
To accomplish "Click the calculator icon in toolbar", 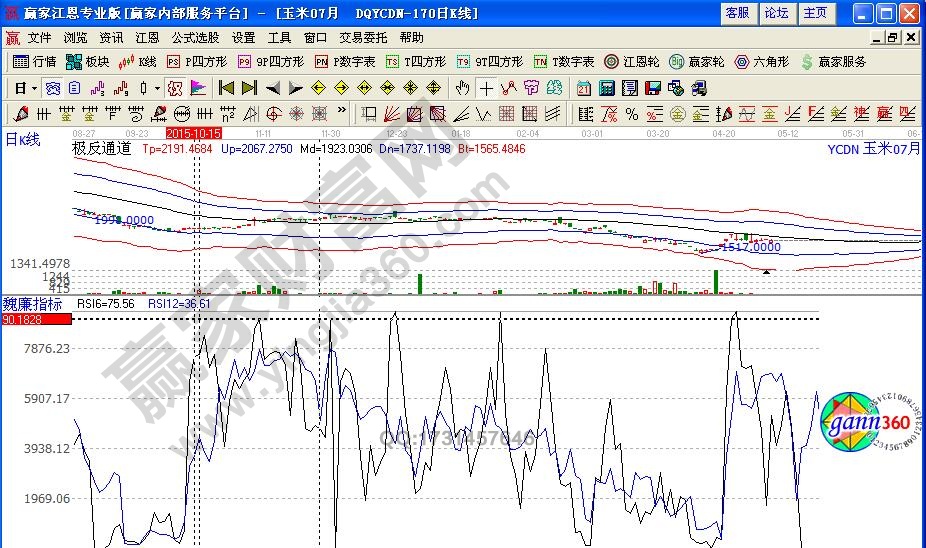I will tap(607, 88).
